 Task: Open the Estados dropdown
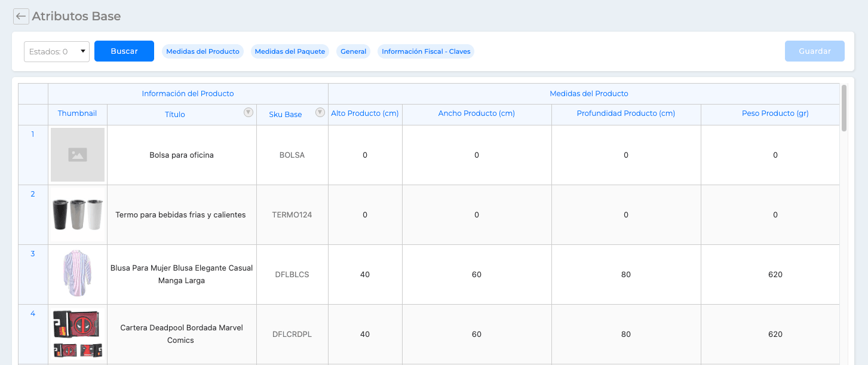pyautogui.click(x=57, y=51)
